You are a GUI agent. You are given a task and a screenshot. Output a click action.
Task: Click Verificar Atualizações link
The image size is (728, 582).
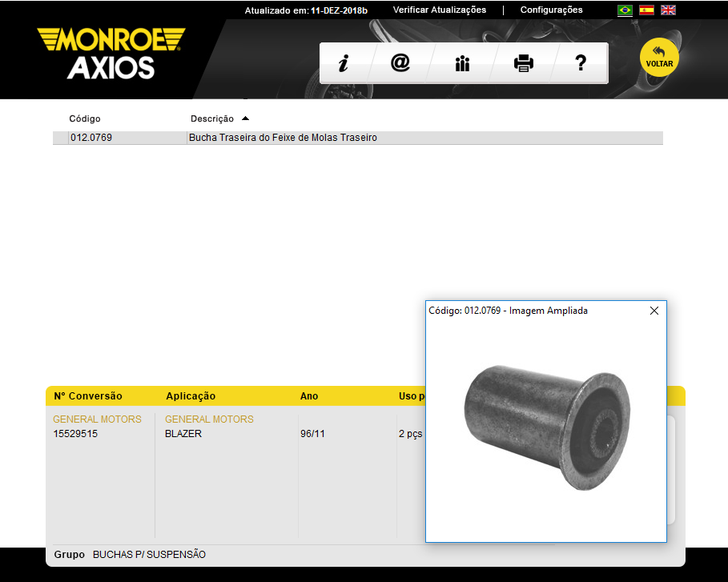coord(439,10)
